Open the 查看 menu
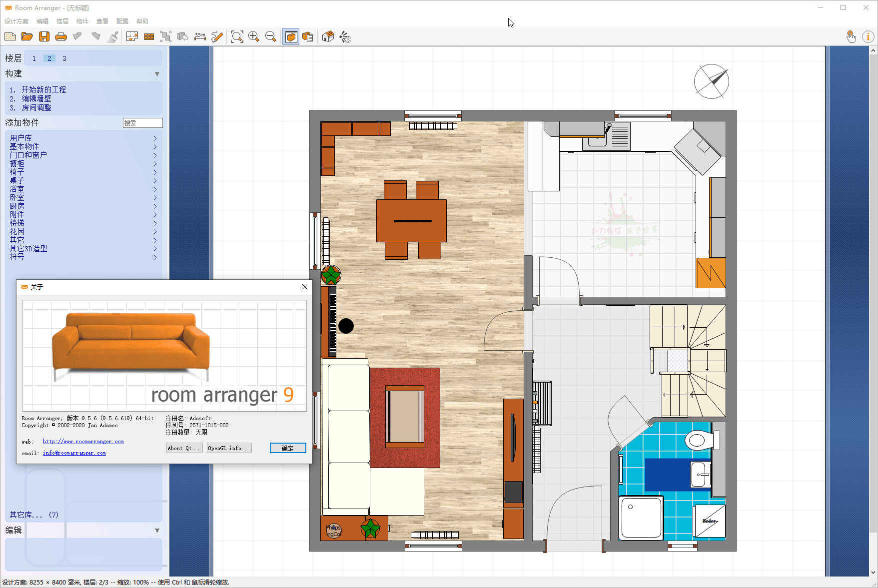 pyautogui.click(x=102, y=21)
